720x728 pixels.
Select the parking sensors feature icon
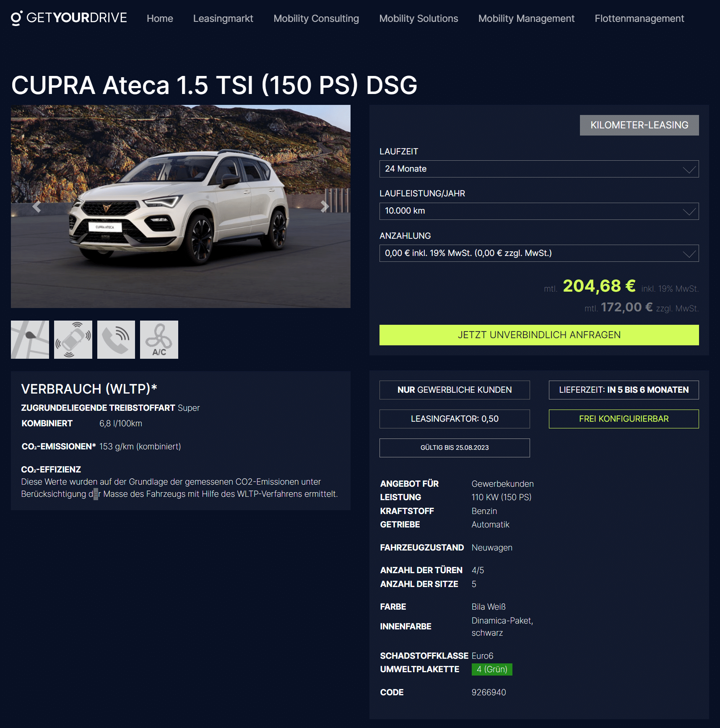pos(73,339)
